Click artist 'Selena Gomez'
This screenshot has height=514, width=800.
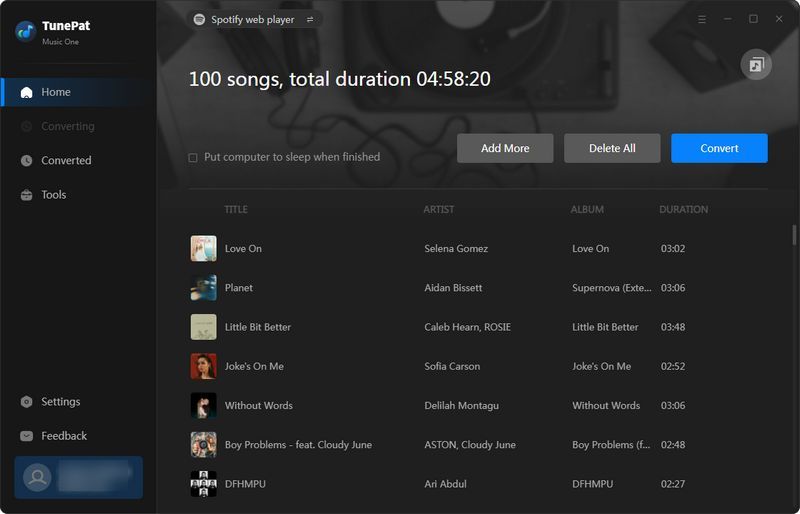tap(456, 249)
